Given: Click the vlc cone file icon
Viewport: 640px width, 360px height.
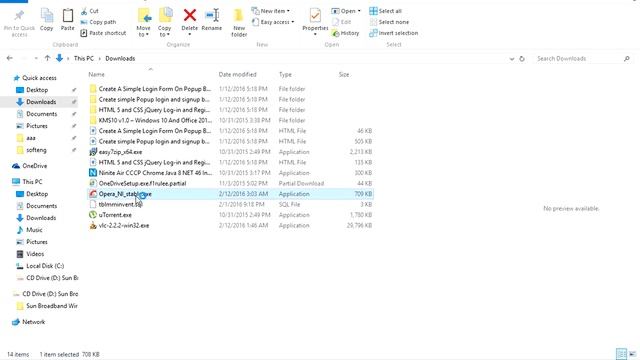Looking at the screenshot, I should [93, 226].
